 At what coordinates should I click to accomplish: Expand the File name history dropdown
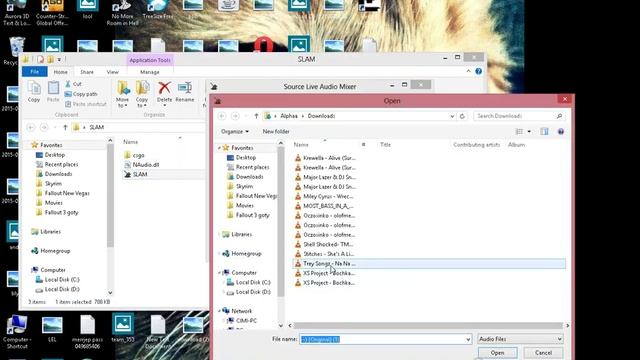[468, 339]
